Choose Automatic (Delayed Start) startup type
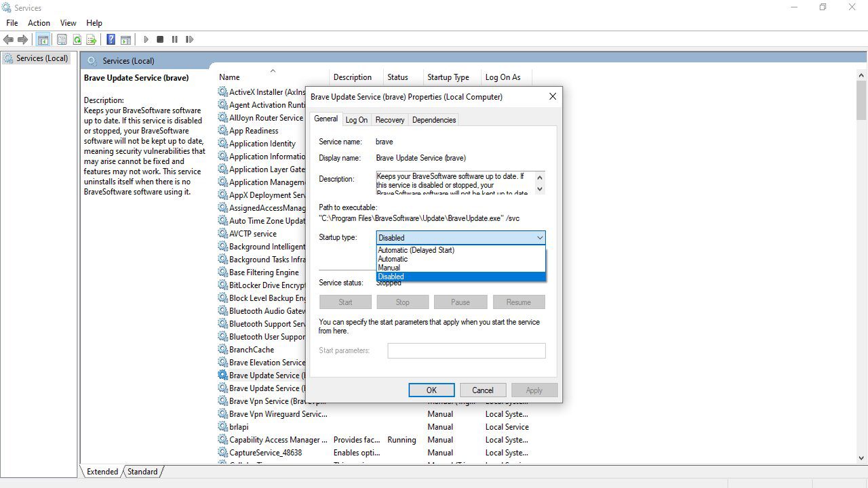The width and height of the screenshot is (868, 488). (x=461, y=250)
